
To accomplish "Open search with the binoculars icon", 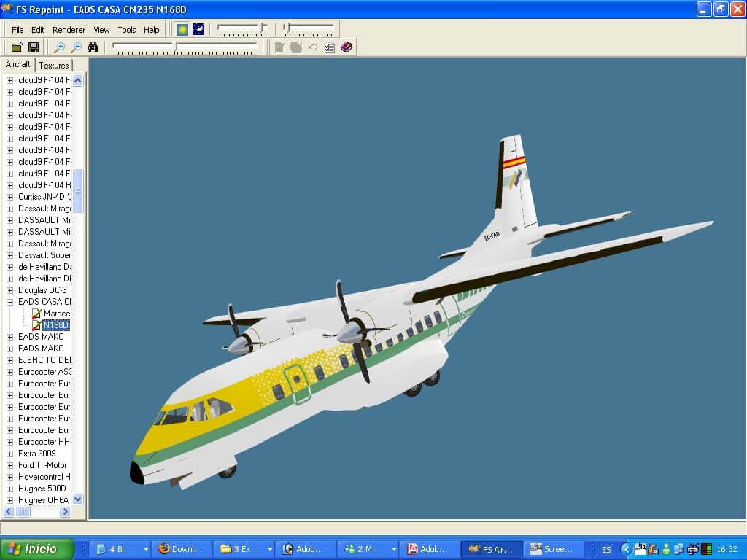I will 93,46.
